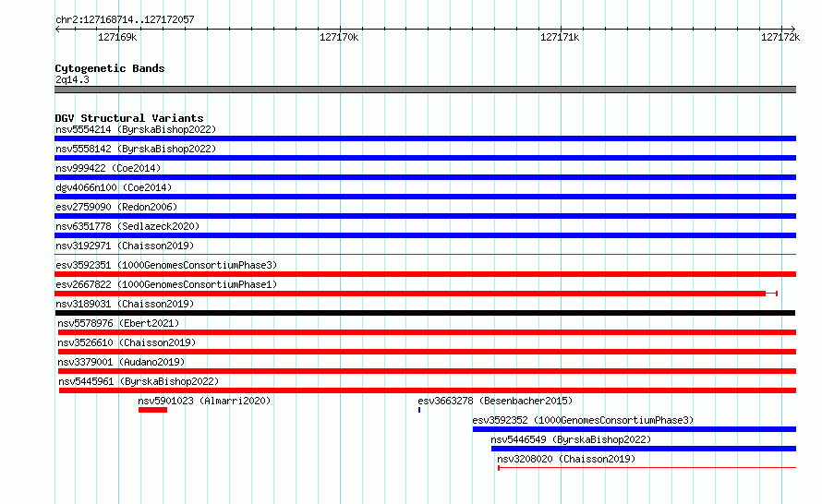The image size is (822, 504).
Task: Select the blue bar under nsv6351778
Action: (425, 235)
